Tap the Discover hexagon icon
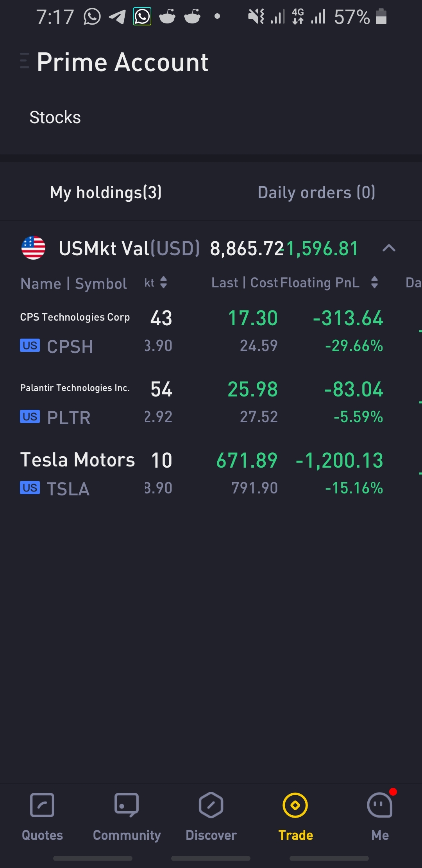Screen dimensions: 422x868 coord(211,805)
